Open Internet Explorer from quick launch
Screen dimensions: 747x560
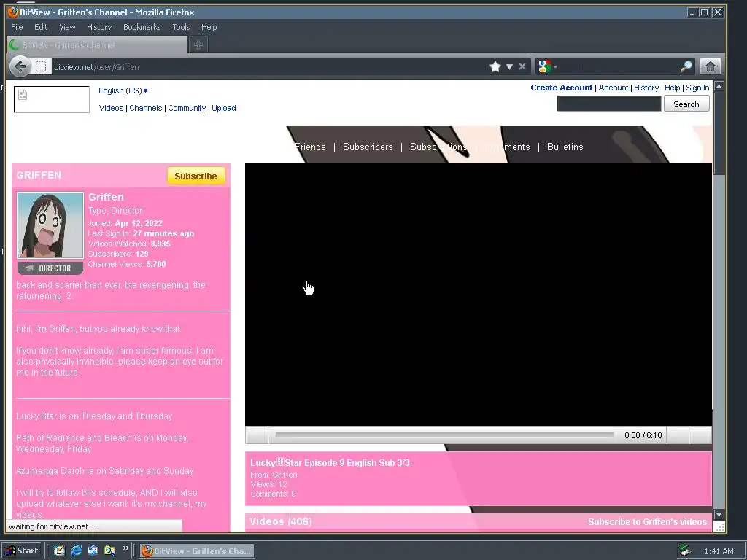(76, 551)
